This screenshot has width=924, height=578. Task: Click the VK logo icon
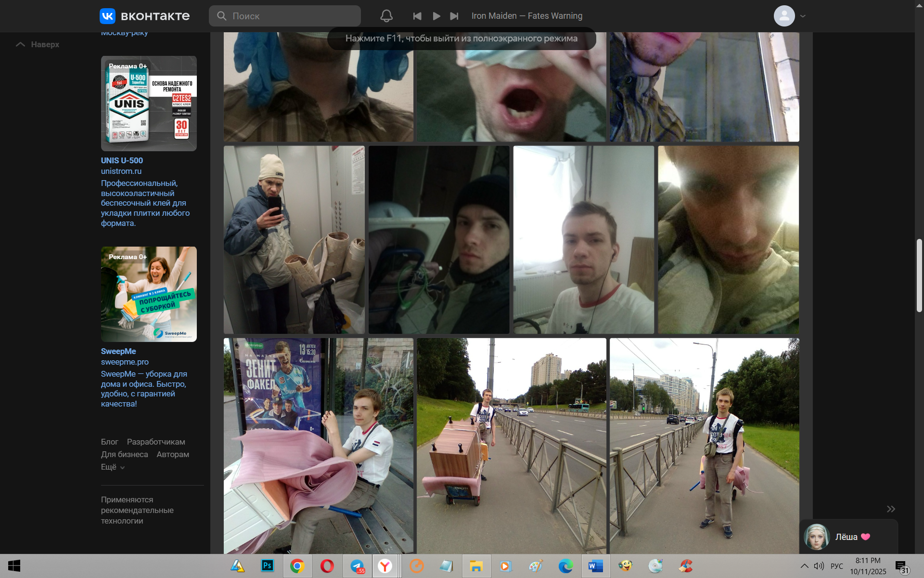click(x=107, y=16)
